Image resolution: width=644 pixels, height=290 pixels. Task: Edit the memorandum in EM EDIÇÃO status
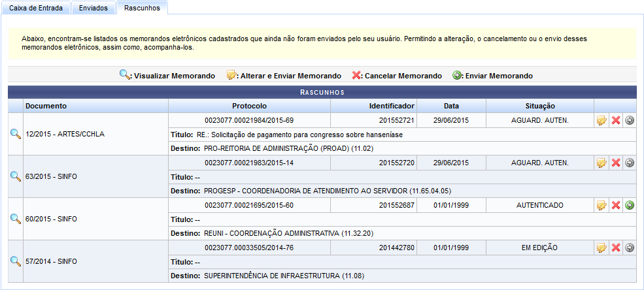pos(602,248)
